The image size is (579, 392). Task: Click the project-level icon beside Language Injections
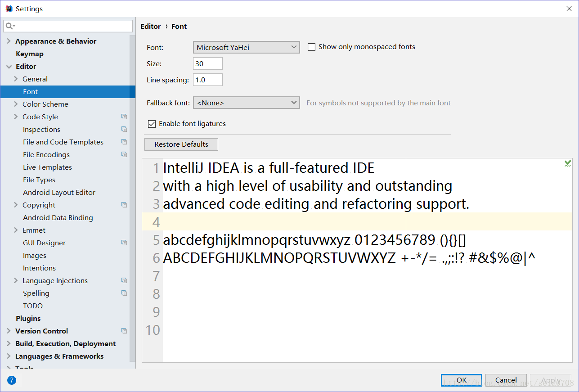(124, 280)
